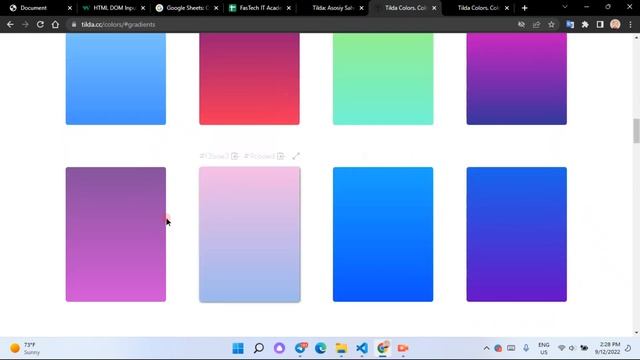Toggle the browser side panel
640x360 pixels.
click(x=600, y=24)
